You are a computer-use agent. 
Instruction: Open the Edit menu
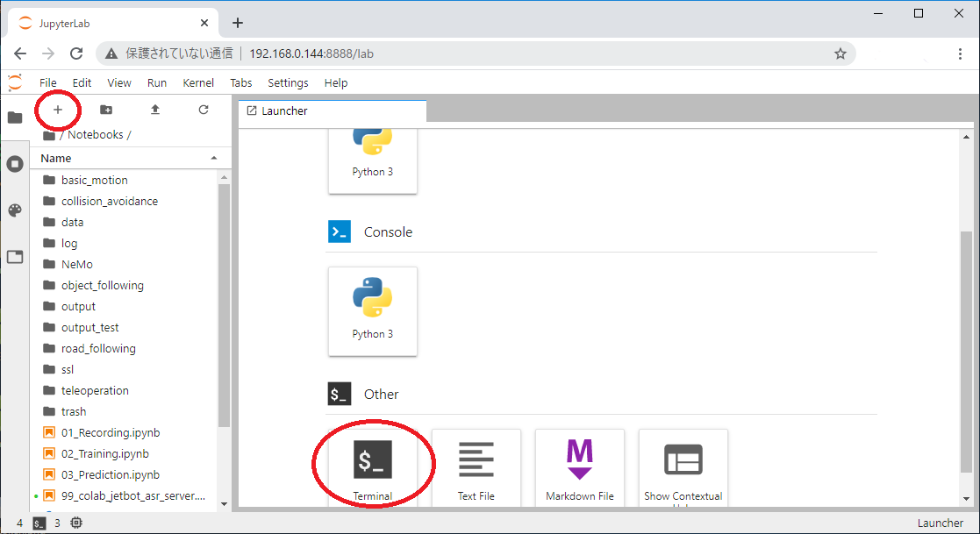(x=82, y=83)
